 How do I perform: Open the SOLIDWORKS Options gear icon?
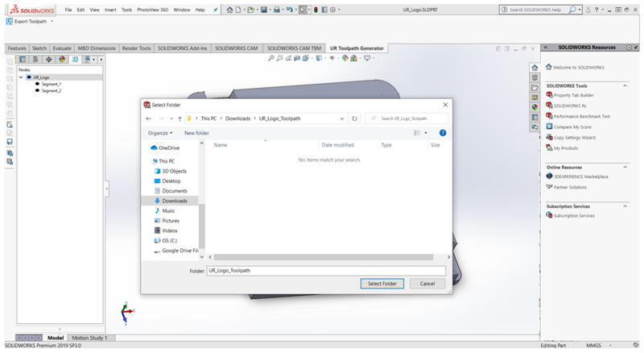(332, 10)
